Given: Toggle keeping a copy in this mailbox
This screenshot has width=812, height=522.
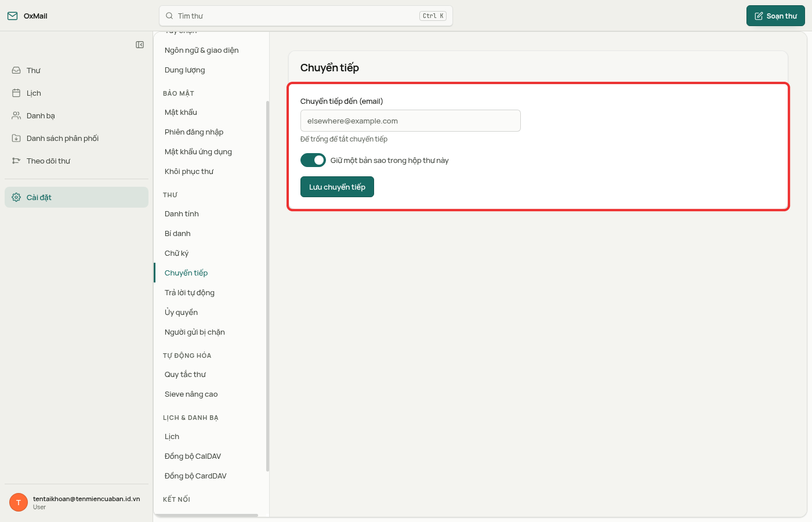Looking at the screenshot, I should [x=313, y=160].
